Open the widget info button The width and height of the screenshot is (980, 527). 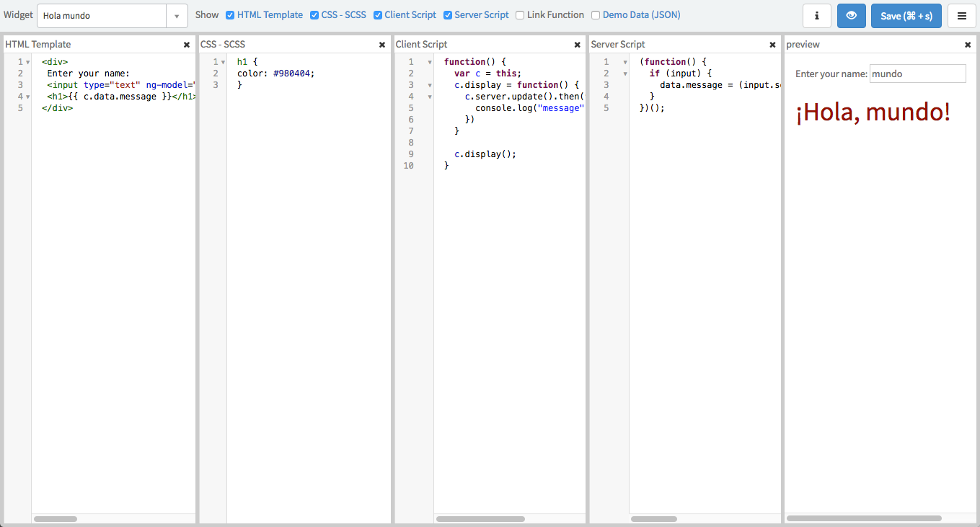pyautogui.click(x=817, y=15)
